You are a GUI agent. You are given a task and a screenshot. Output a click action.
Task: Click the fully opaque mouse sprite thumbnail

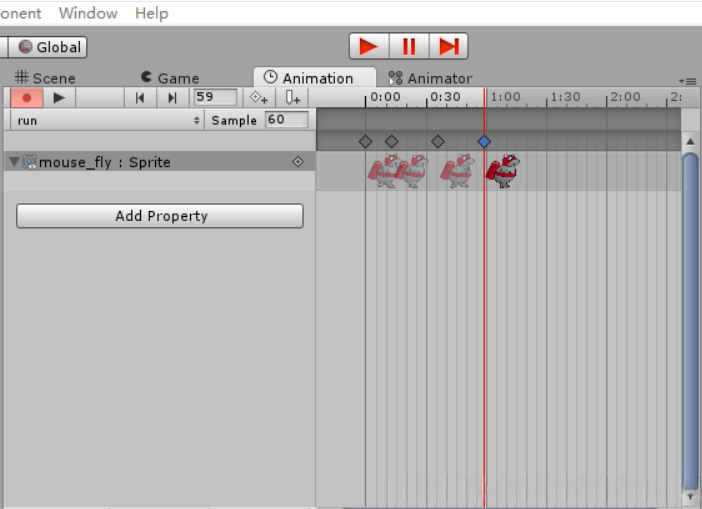(x=503, y=171)
